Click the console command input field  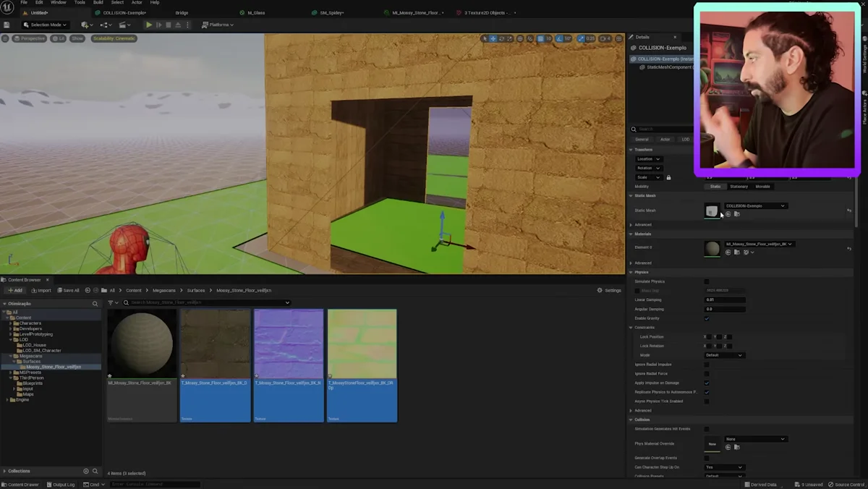(155, 485)
